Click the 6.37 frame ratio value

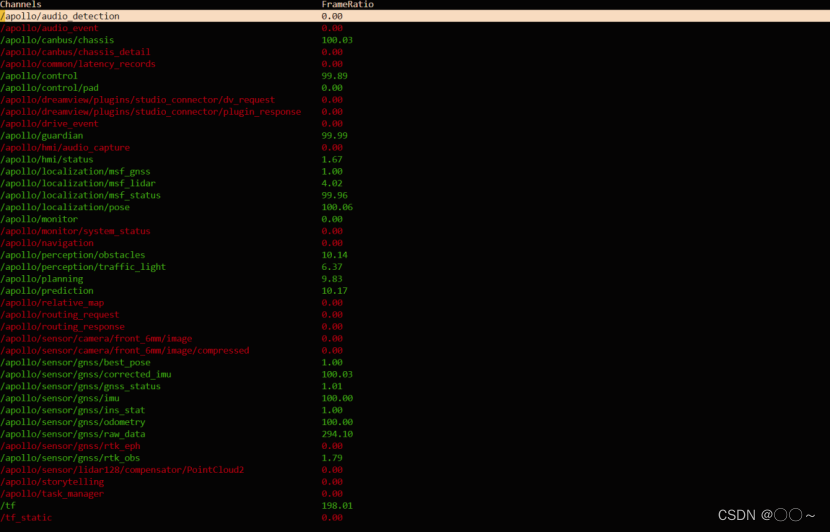coord(332,267)
